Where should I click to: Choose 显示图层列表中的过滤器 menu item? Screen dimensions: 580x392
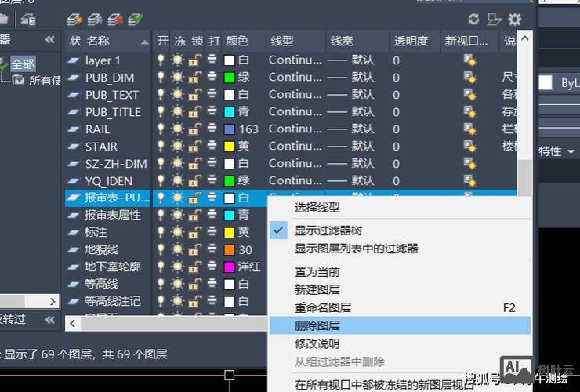coord(356,248)
